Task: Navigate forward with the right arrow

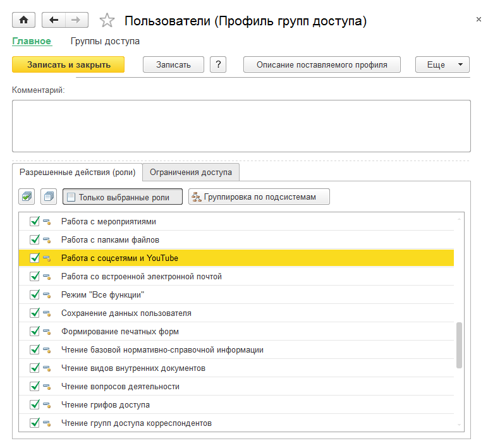Action: point(76,20)
